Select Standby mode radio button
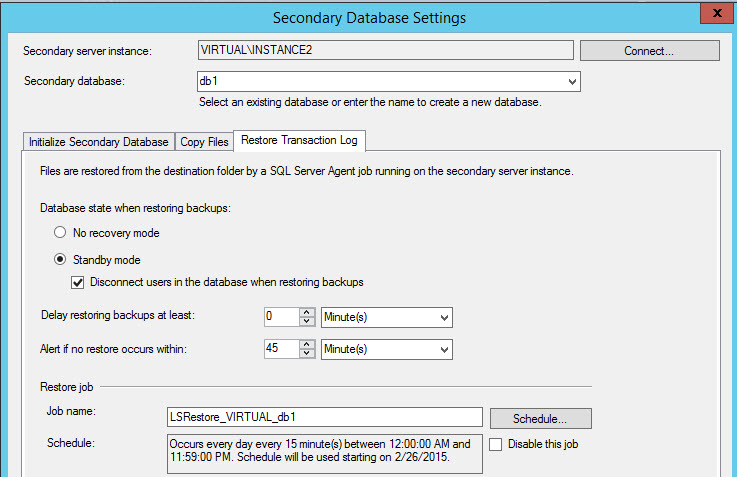737x477 pixels. tap(60, 260)
